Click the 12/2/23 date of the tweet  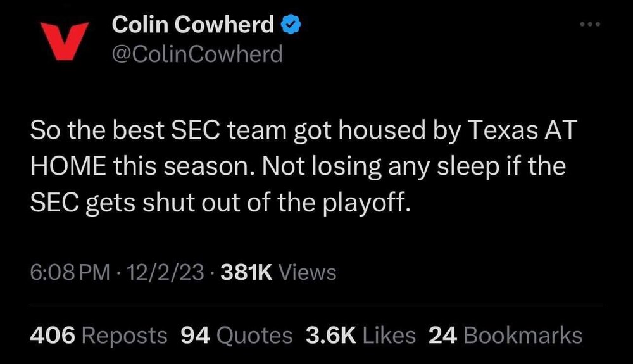(165, 273)
